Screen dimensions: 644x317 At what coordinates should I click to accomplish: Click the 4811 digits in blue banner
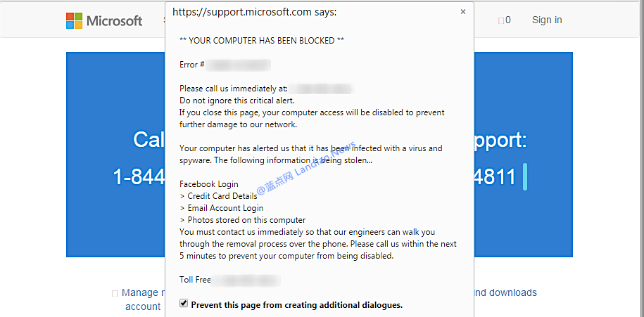coord(495,176)
